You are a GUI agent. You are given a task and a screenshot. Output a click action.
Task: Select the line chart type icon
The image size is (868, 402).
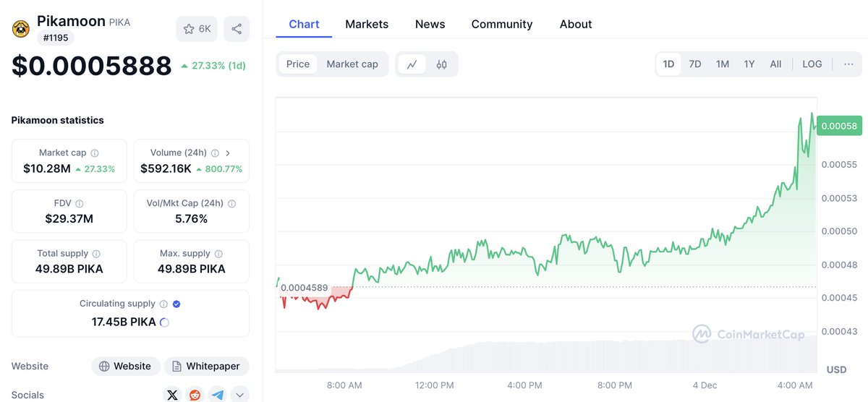[x=412, y=64]
